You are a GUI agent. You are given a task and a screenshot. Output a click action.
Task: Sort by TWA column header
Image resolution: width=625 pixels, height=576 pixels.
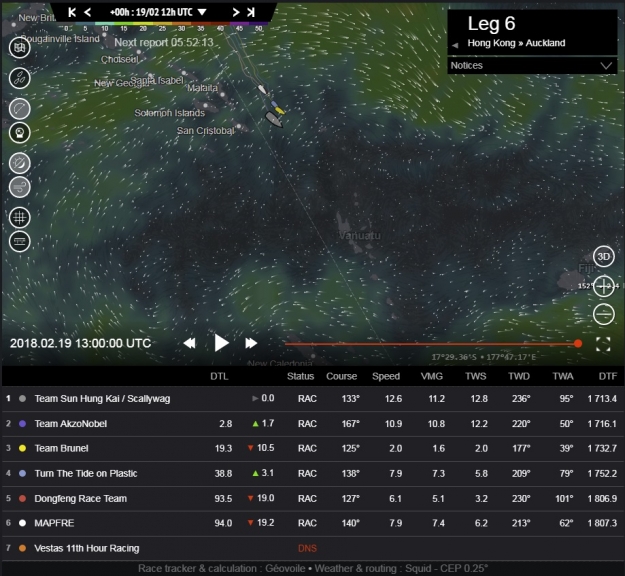tap(563, 376)
